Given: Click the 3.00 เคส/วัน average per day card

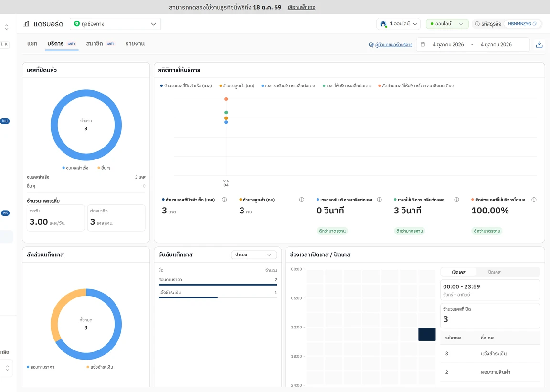Looking at the screenshot, I should (56, 218).
